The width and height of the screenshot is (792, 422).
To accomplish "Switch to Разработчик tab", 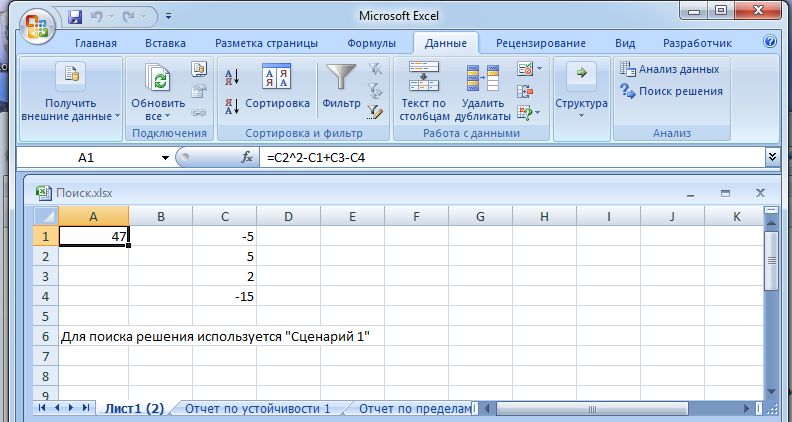I will 697,43.
